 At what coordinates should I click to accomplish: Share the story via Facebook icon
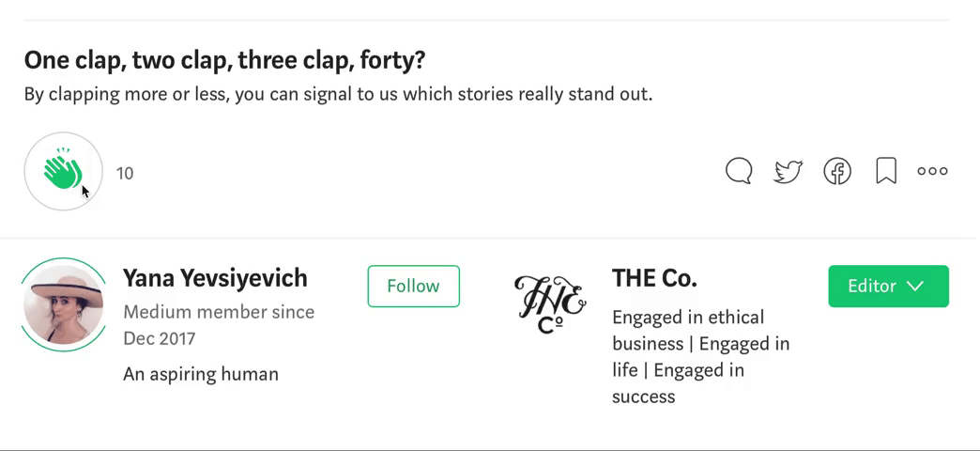coord(837,171)
